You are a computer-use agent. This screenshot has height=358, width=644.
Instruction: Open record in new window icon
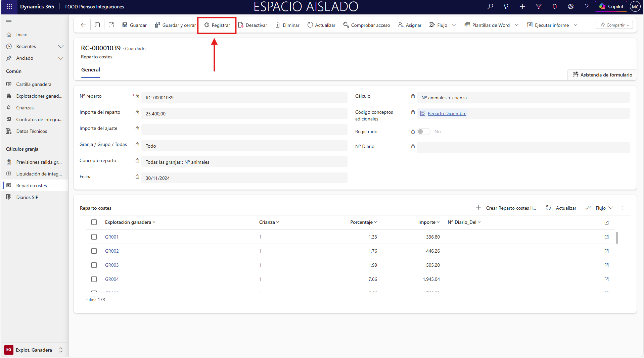[111, 25]
